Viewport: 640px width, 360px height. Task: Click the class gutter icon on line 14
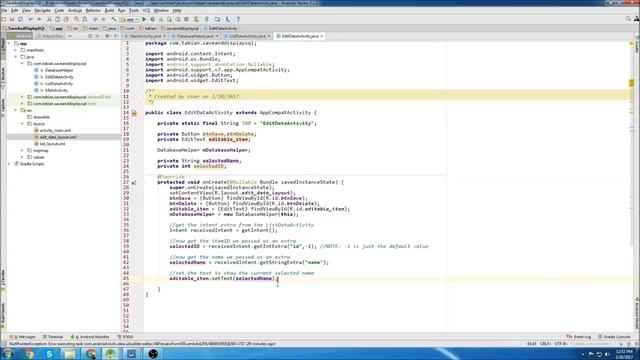134,113
